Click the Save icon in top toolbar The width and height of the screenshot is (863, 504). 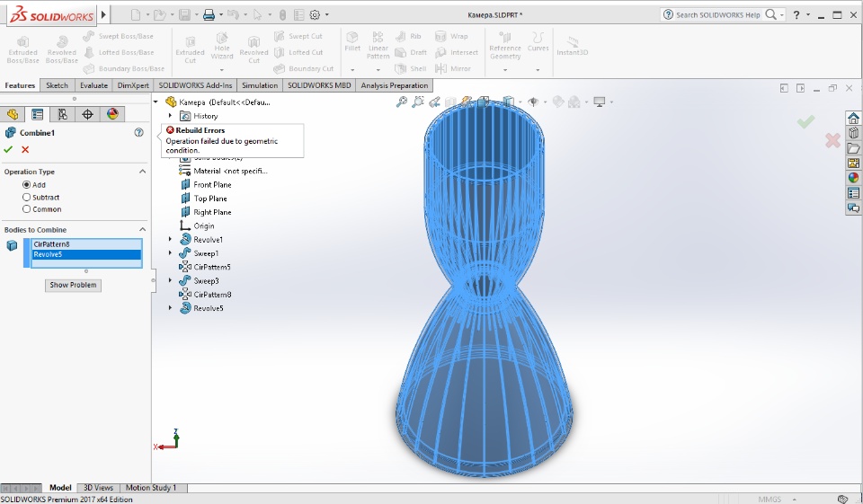[x=185, y=15]
